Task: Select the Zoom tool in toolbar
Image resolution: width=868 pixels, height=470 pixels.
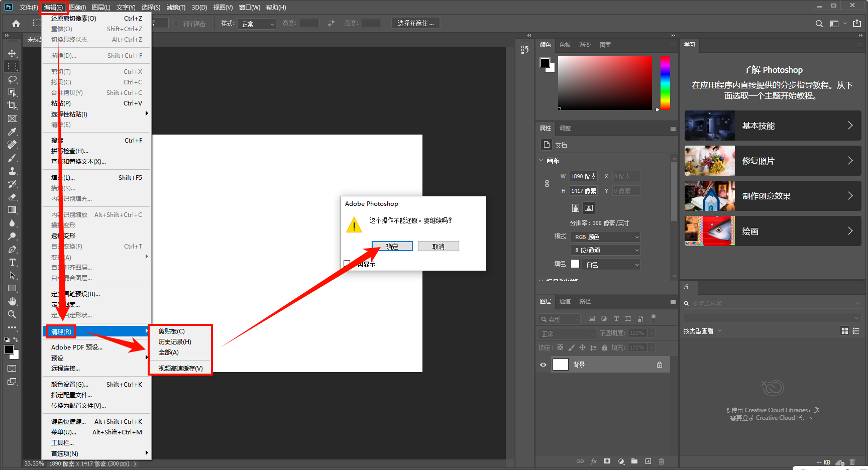Action: pos(12,314)
